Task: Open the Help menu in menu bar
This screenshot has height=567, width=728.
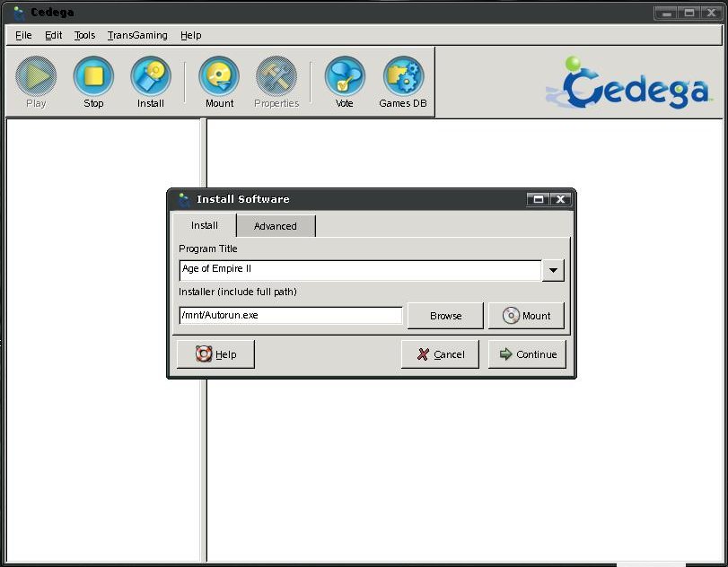Action: click(x=191, y=35)
